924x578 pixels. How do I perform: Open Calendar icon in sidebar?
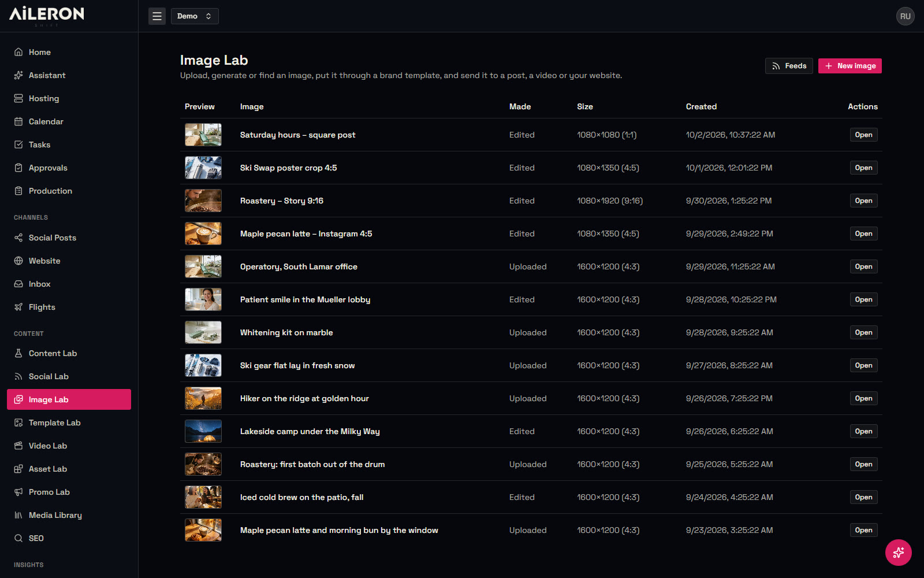click(18, 121)
